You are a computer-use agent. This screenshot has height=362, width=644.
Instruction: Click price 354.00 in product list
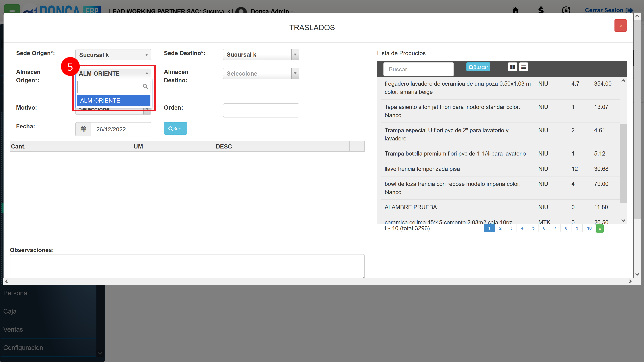click(x=603, y=84)
